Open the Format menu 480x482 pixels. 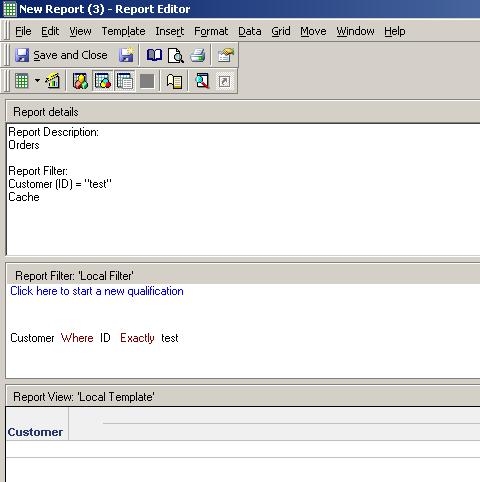coord(211,31)
